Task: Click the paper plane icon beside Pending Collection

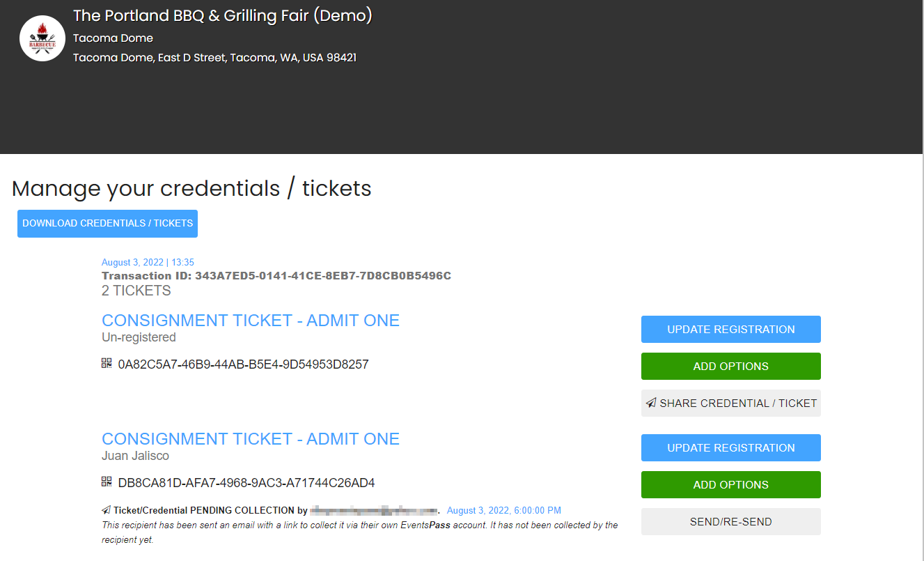Action: (107, 510)
